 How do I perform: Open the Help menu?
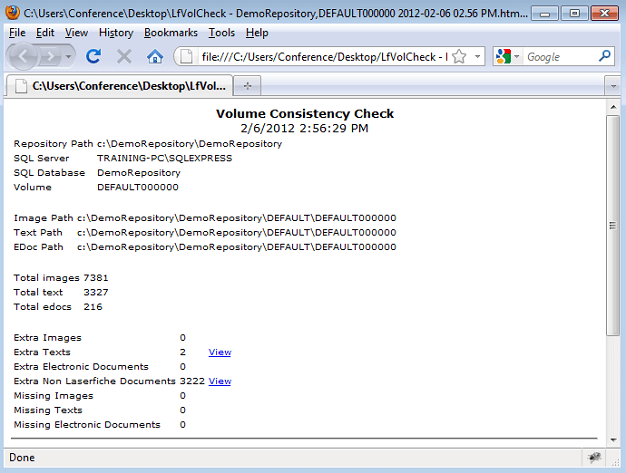coord(257,33)
